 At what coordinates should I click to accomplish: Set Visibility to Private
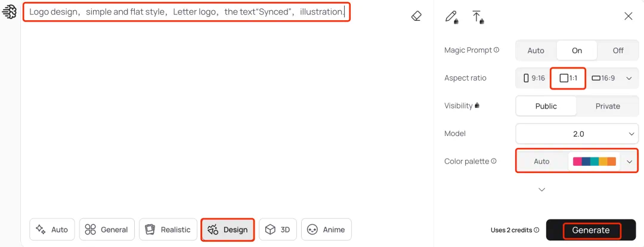(608, 106)
